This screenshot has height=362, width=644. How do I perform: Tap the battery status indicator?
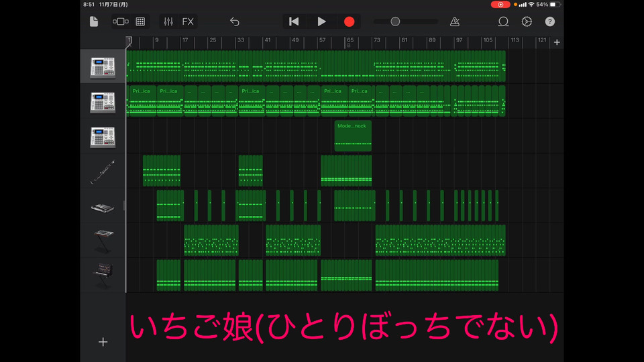pyautogui.click(x=555, y=5)
